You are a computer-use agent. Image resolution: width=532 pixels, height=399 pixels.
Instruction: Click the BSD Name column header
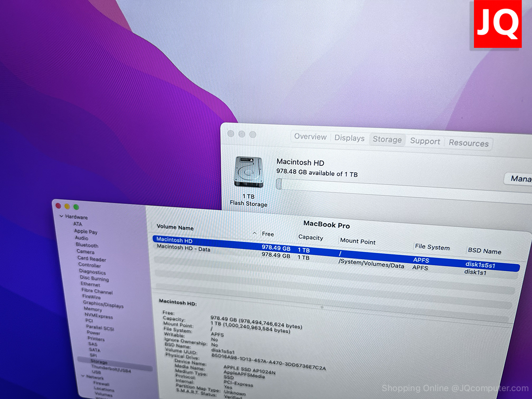pyautogui.click(x=485, y=251)
